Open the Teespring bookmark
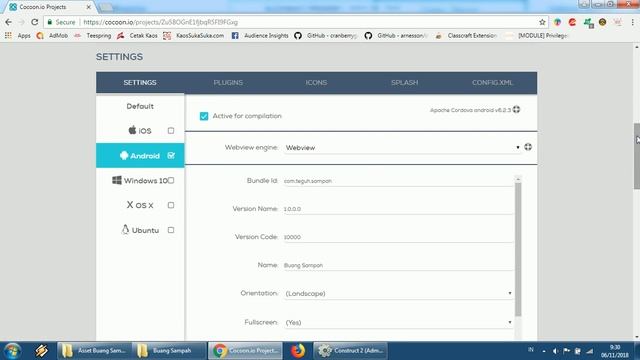Viewport: 640px width, 360px height. pos(93,36)
